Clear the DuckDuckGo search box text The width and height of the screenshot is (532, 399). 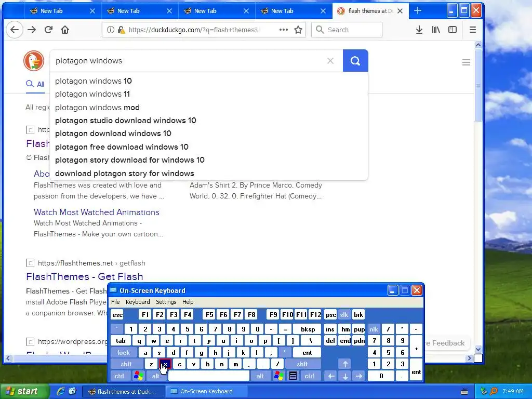pos(330,61)
